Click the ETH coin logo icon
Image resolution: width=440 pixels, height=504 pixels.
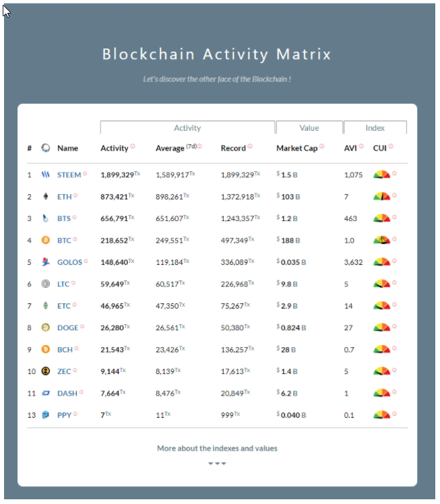tap(46, 196)
